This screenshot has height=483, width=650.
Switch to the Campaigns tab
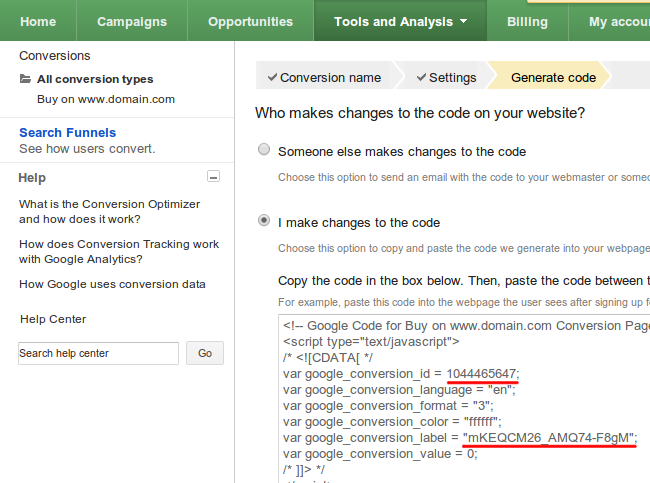134,21
